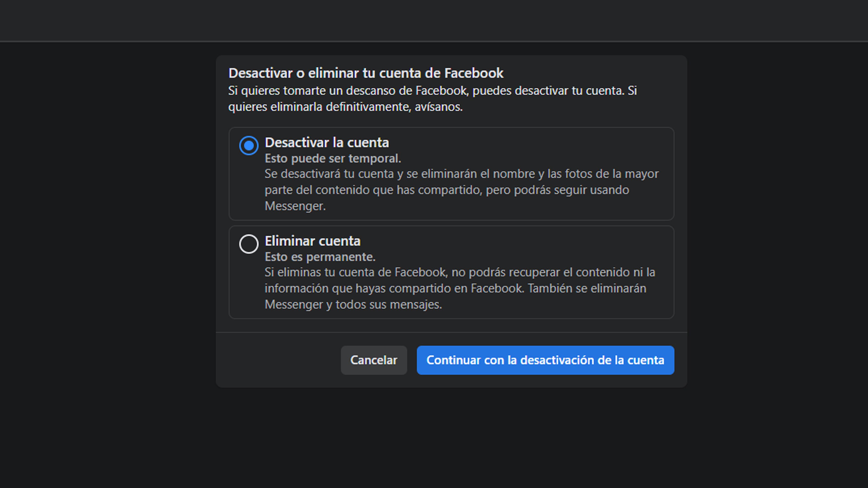
Task: Select the Desactivar la cuenta radio button
Action: tap(249, 145)
